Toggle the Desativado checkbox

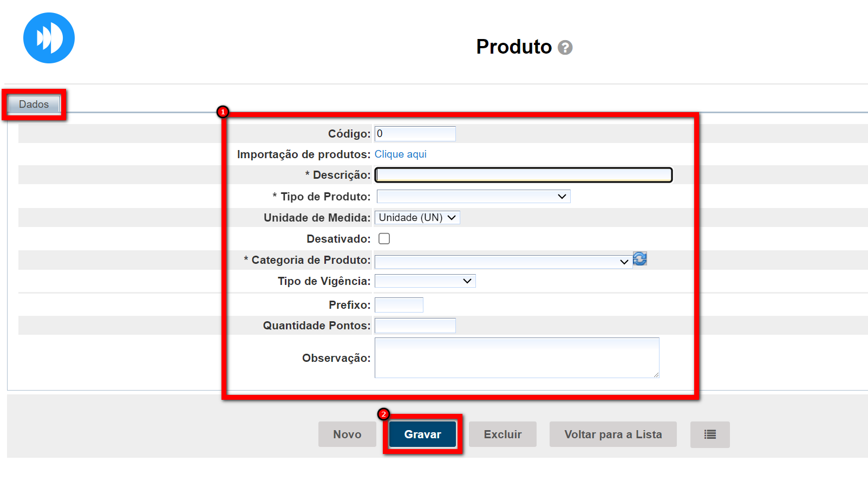tap(384, 239)
